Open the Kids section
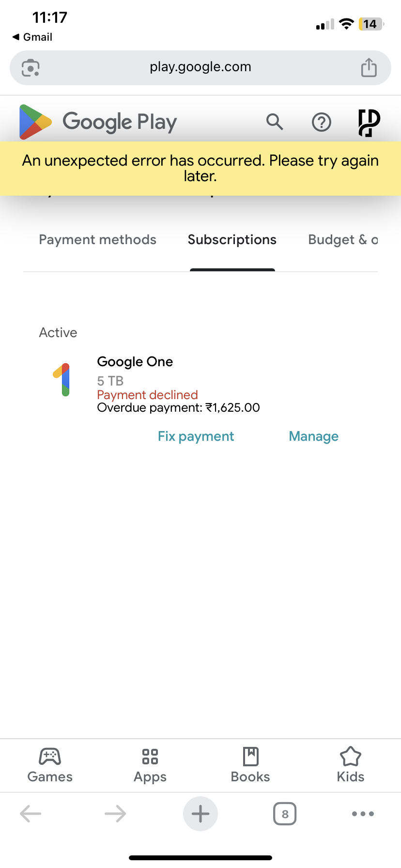 click(351, 765)
